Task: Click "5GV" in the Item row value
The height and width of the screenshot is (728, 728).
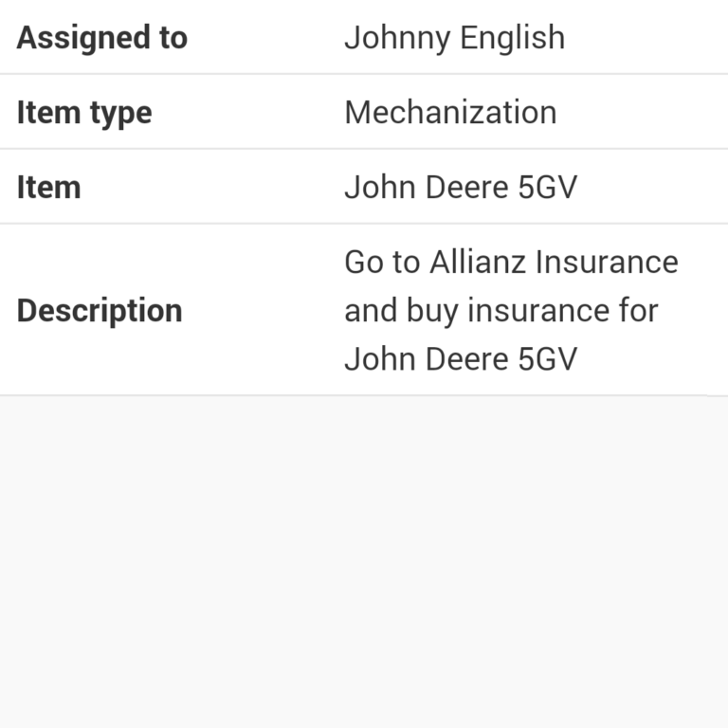Action: [x=547, y=188]
